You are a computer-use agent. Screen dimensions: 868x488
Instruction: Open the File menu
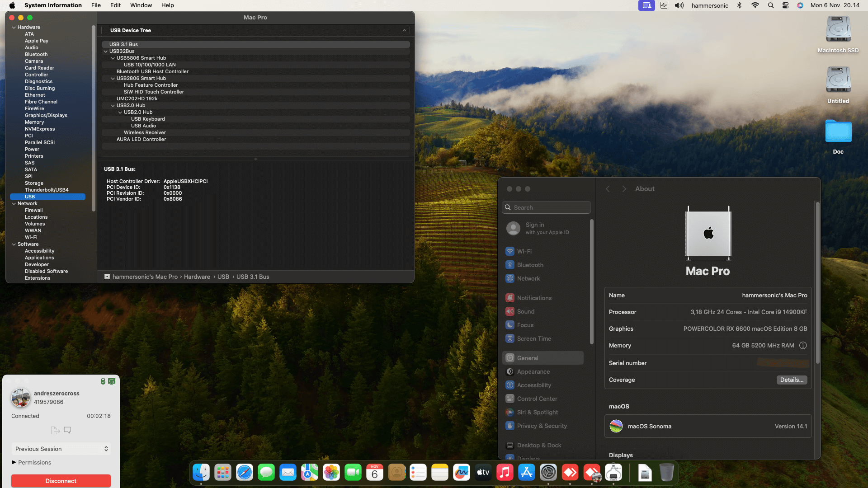[96, 5]
